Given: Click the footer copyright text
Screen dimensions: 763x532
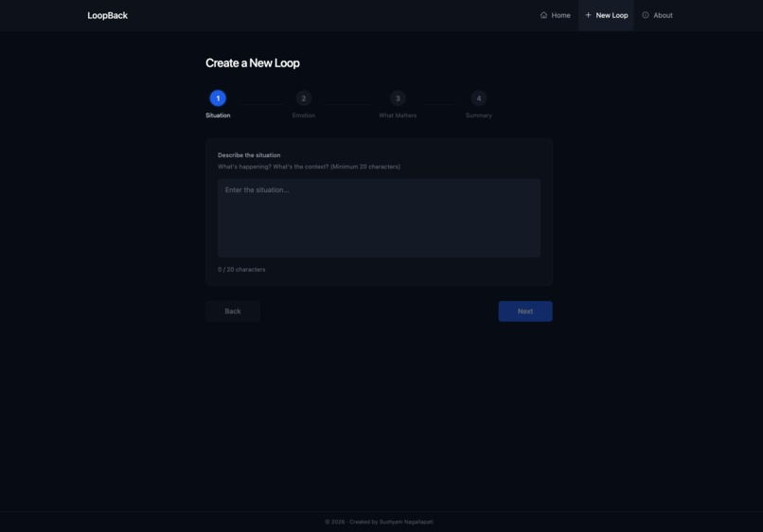Looking at the screenshot, I should coord(379,522).
